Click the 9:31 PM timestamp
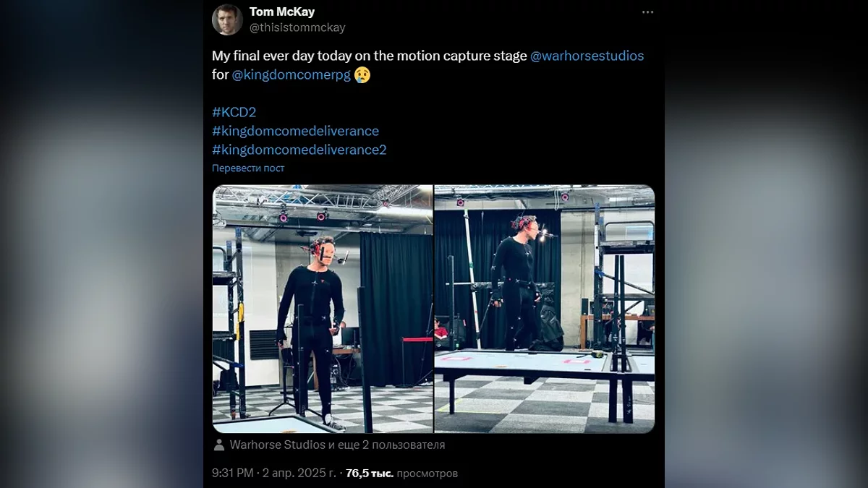The height and width of the screenshot is (488, 868). pyautogui.click(x=232, y=474)
